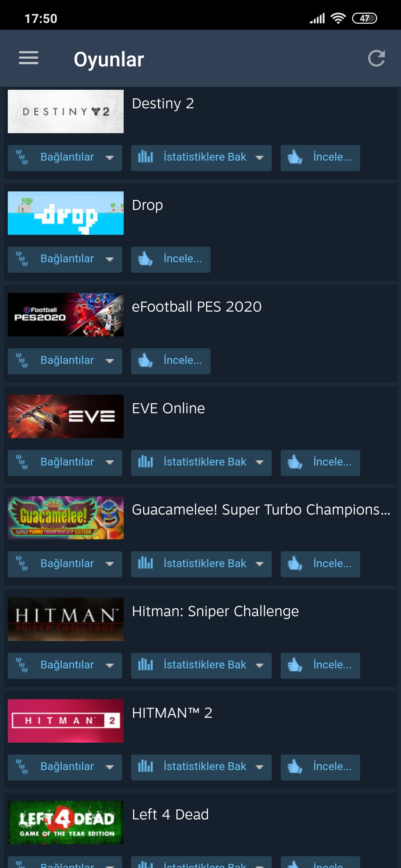Screen dimensions: 401x868
Task: Open the EVE Online title link
Action: (x=168, y=408)
